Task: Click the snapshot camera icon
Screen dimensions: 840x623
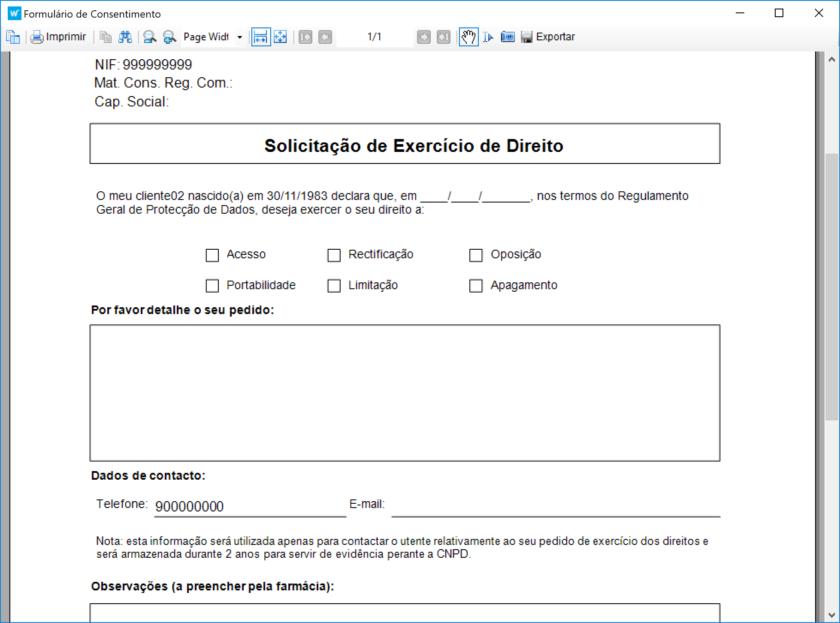Action: coord(508,37)
